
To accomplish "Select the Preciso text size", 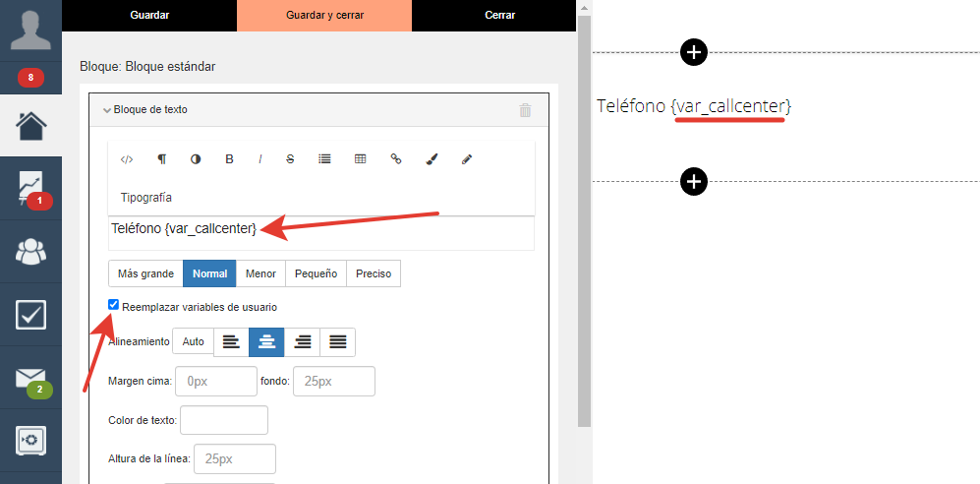I will [x=374, y=273].
